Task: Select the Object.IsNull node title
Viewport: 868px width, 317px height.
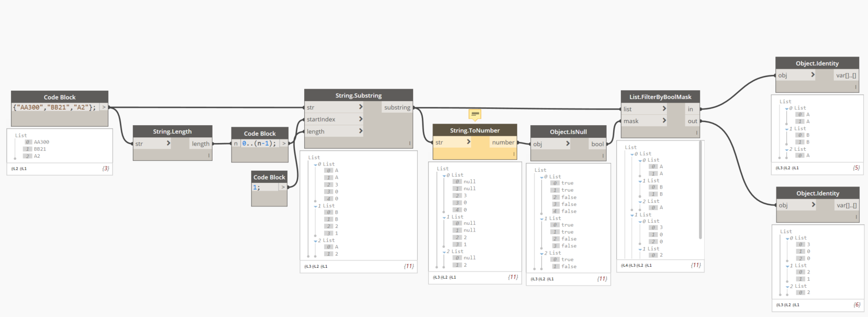Action: click(568, 132)
